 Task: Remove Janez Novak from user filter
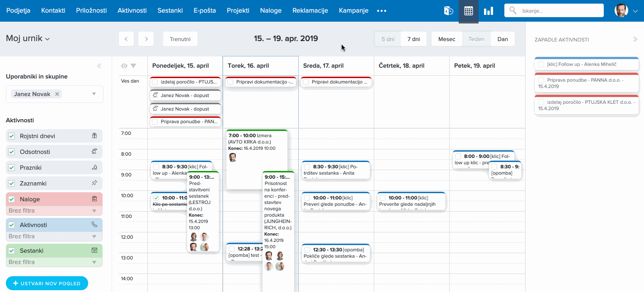coord(57,94)
